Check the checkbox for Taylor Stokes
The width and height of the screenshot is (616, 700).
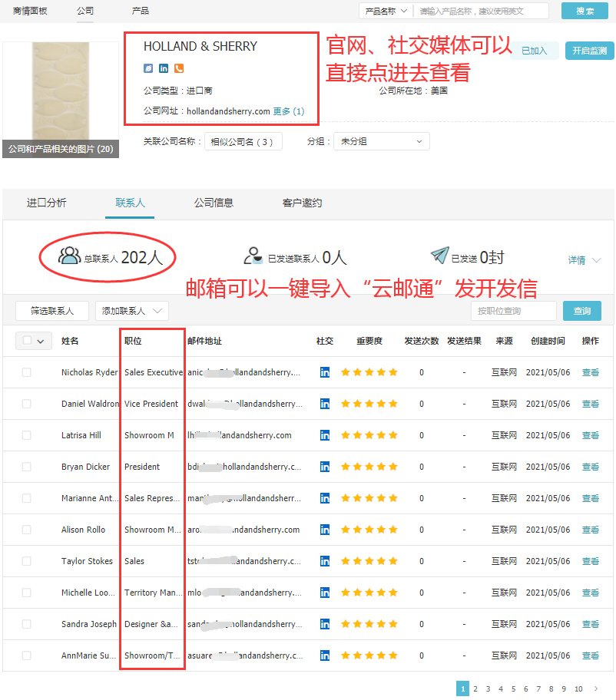(24, 561)
